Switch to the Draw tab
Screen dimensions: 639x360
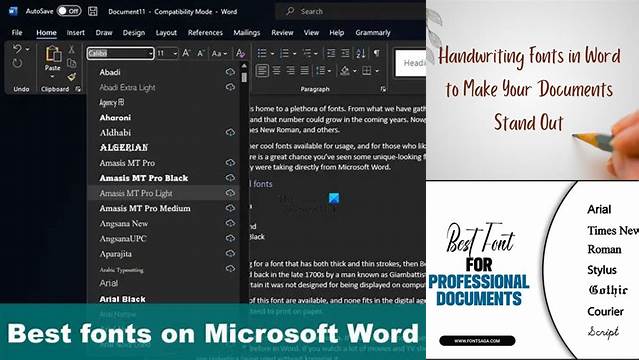click(104, 33)
